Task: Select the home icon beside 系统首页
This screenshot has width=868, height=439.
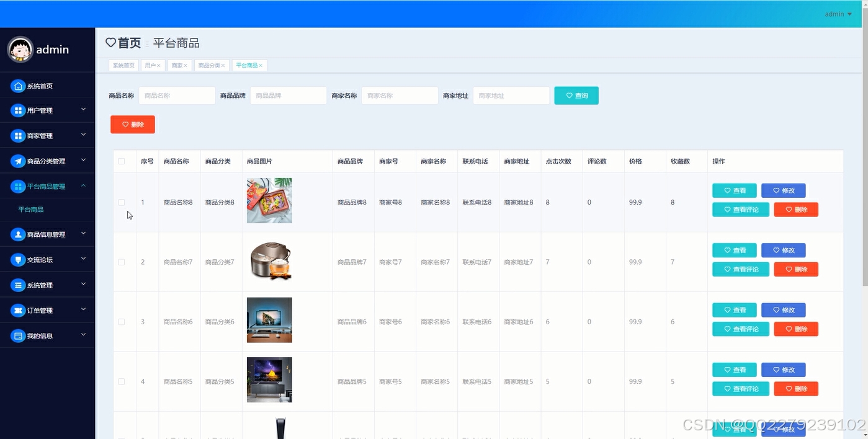Action: pyautogui.click(x=17, y=85)
